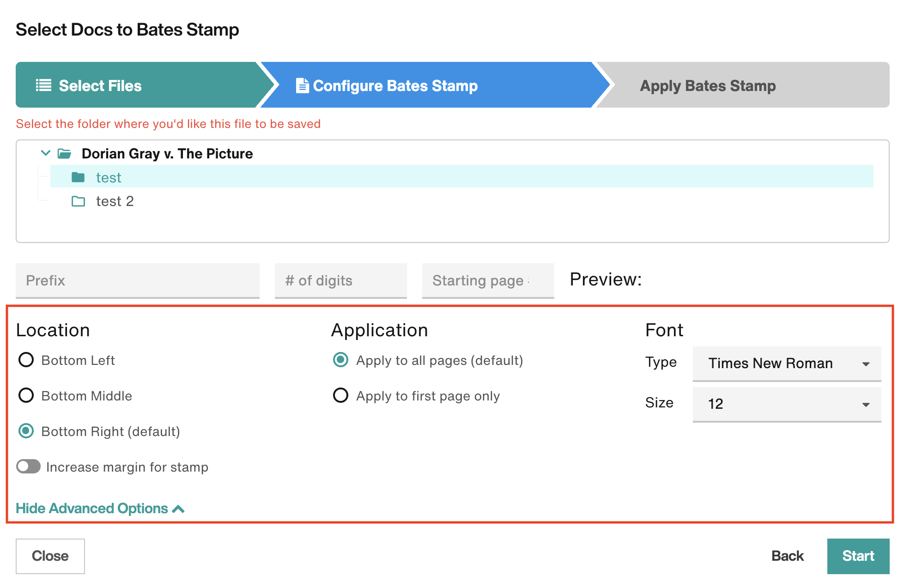This screenshot has width=904, height=588.
Task: Click the list icon beside Select Files
Action: (44, 85)
